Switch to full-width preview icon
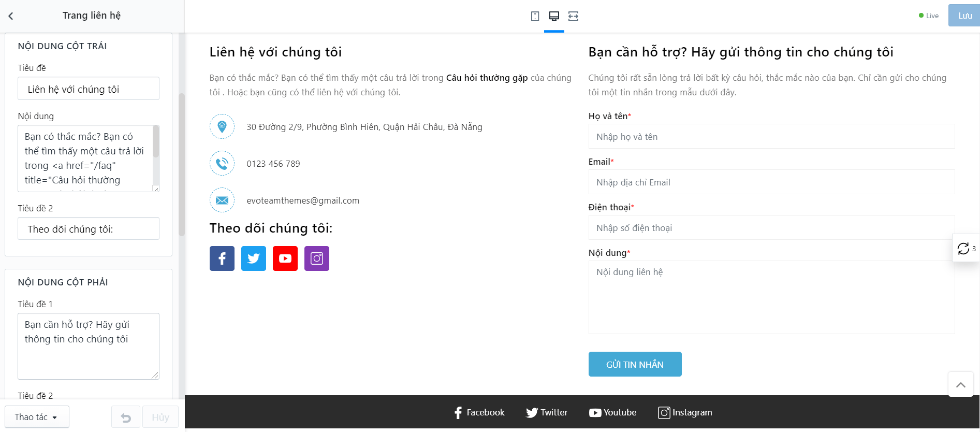The height and width of the screenshot is (432, 980). (573, 17)
